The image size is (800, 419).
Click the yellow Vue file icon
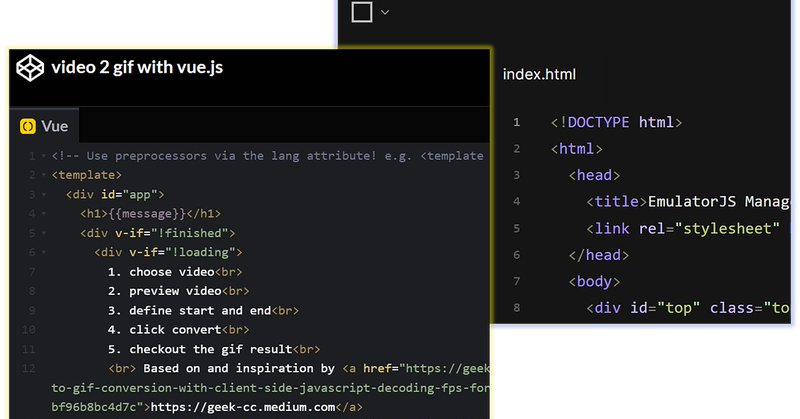(28, 126)
